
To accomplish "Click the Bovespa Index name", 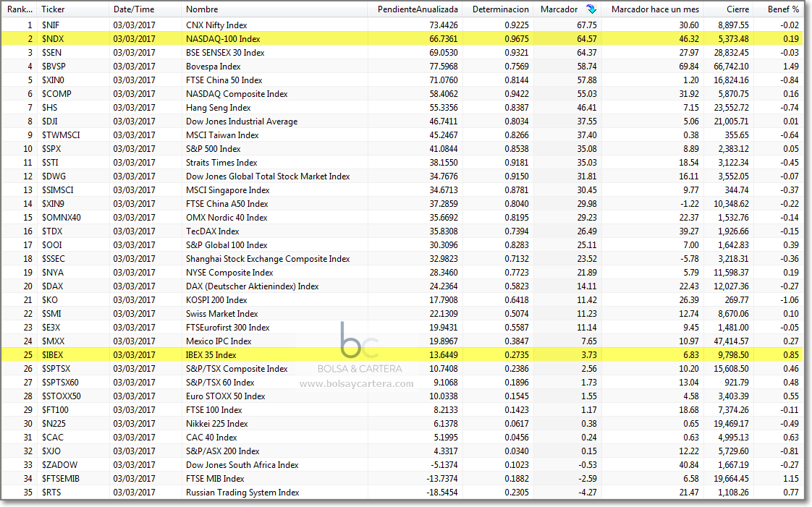I will [213, 67].
